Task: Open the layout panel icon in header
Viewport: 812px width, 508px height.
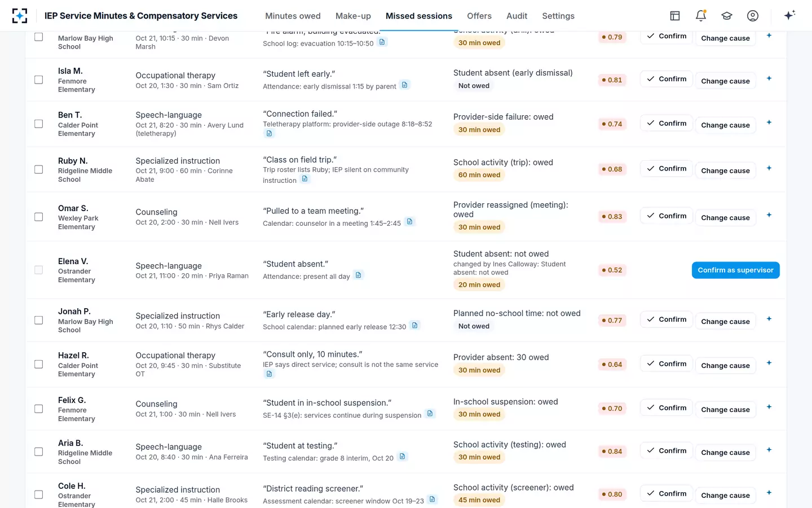Action: 675,16
